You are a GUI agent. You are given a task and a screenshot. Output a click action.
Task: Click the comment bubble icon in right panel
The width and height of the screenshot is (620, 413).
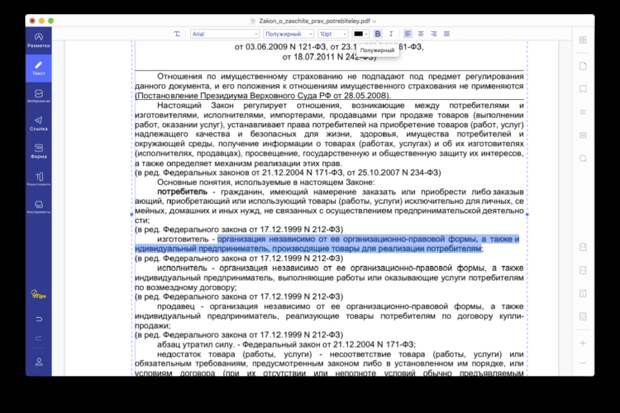point(583,159)
